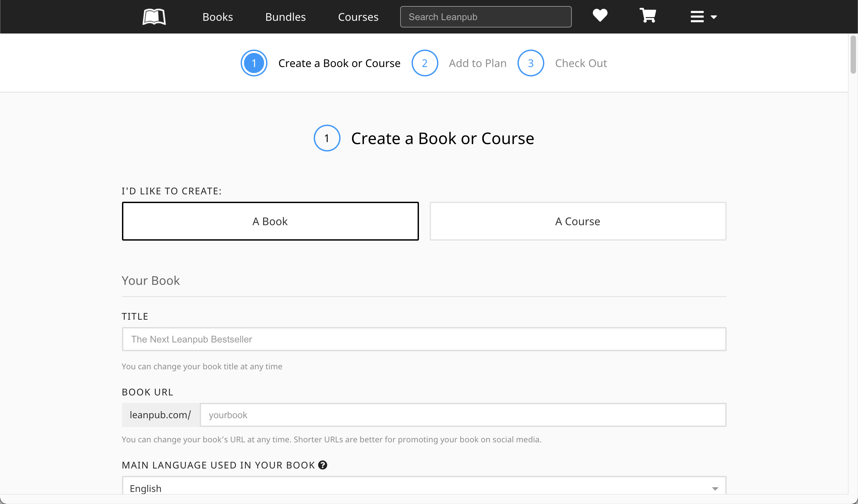
Task: Click the Check Out step label
Action: [581, 63]
